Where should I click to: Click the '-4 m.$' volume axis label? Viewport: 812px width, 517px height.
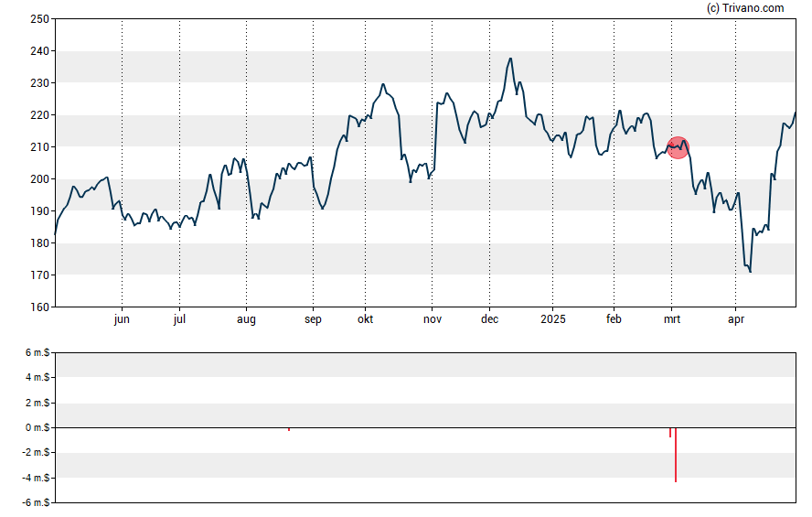tap(36, 479)
